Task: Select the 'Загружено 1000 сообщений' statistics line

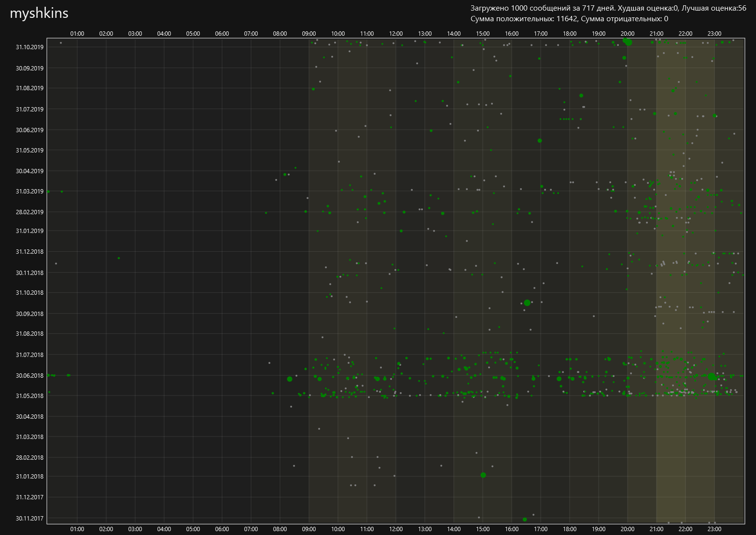Action: [x=608, y=8]
